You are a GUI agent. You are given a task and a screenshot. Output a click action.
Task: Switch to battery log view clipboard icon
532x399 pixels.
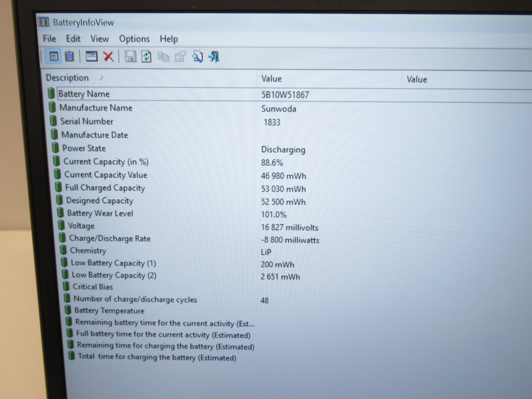click(69, 56)
